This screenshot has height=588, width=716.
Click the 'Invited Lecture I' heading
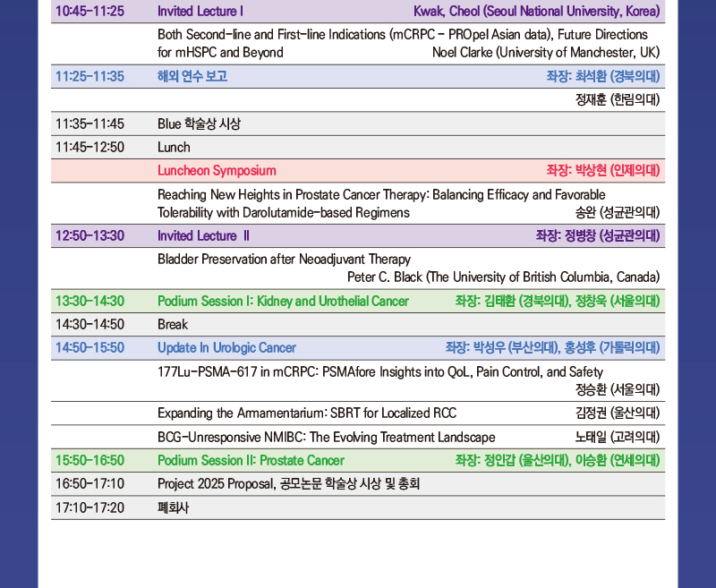pos(200,11)
